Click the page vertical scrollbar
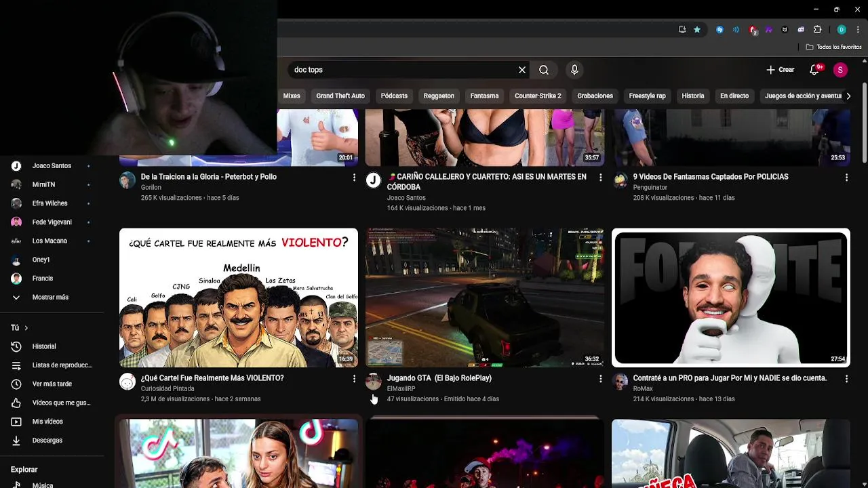 (865, 122)
